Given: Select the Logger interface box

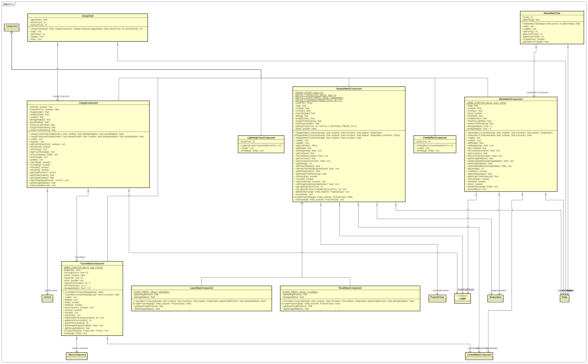Looking at the screenshot, I should (462, 299).
